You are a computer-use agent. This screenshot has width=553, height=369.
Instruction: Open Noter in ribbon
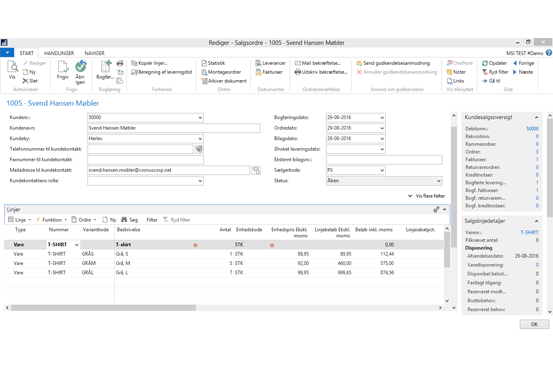pyautogui.click(x=456, y=72)
